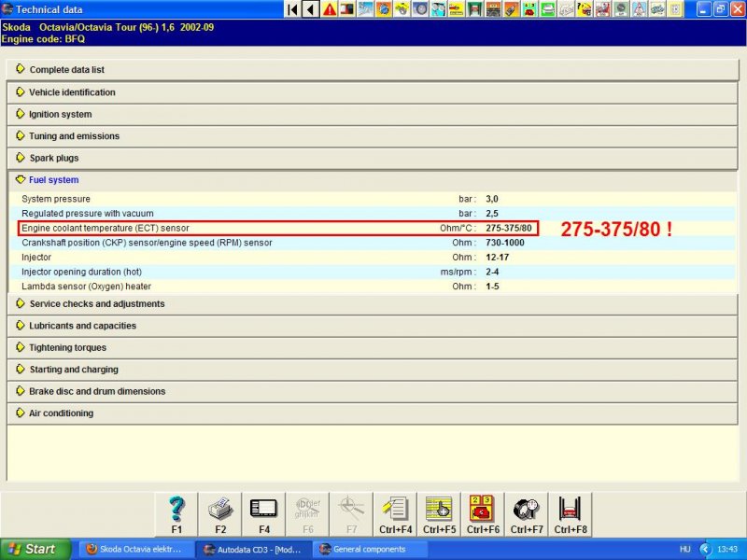Open the orange globe toolbar icon
This screenshot has height=560, width=747.
point(384,9)
